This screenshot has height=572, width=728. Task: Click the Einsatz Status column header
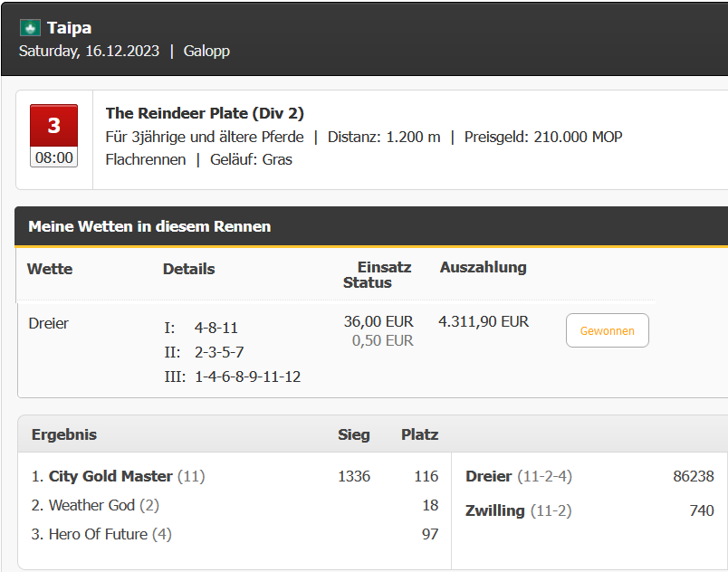377,274
